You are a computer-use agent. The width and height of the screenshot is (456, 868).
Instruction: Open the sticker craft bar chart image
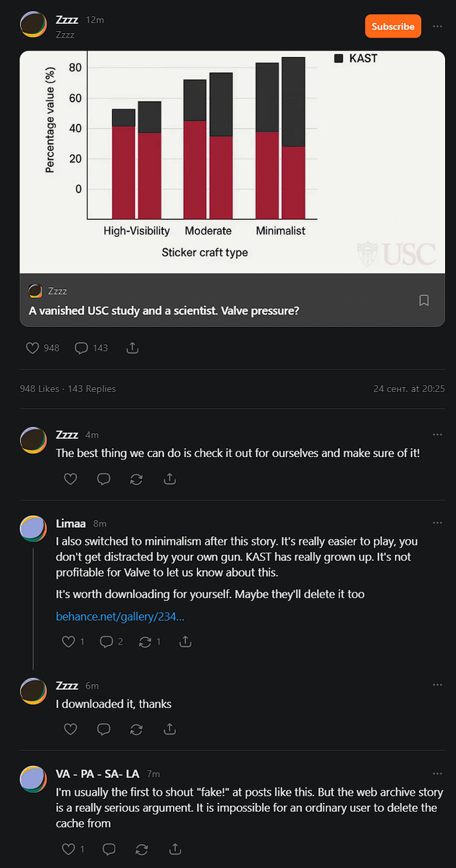pyautogui.click(x=232, y=162)
